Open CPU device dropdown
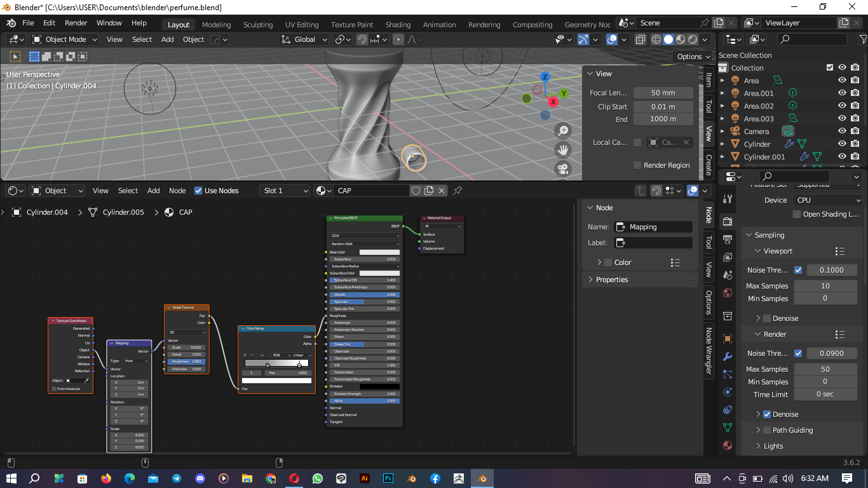868x488 pixels. tap(828, 200)
